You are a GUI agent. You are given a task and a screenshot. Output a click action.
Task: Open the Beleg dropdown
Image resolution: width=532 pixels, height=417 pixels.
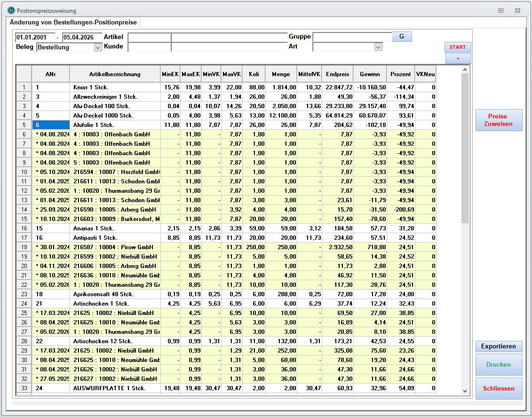click(98, 47)
